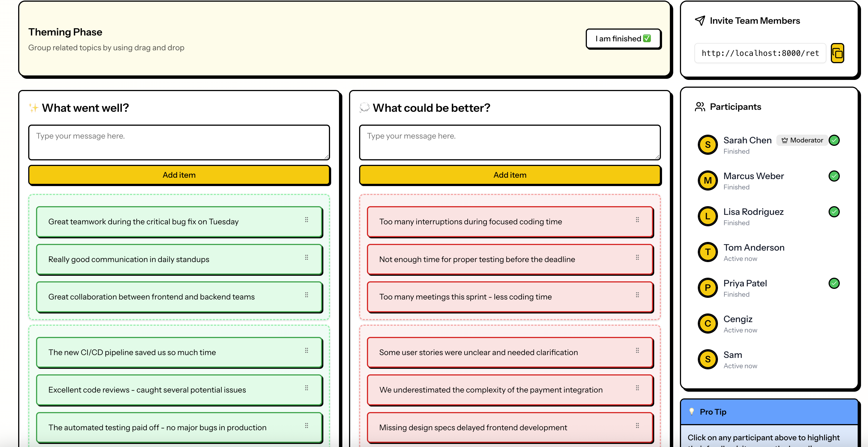Viewport: 868px width, 447px height.
Task: Click Priya Patel's green finished checkmark
Action: tap(834, 283)
